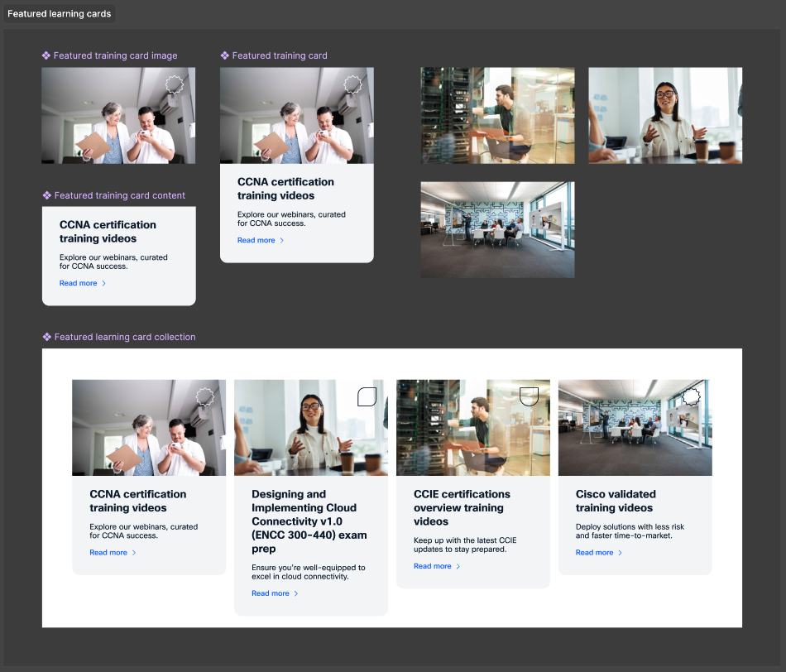Image resolution: width=786 pixels, height=672 pixels.
Task: Click 'Read more' under the Cloud Connectivity exam prep card
Action: [x=271, y=593]
